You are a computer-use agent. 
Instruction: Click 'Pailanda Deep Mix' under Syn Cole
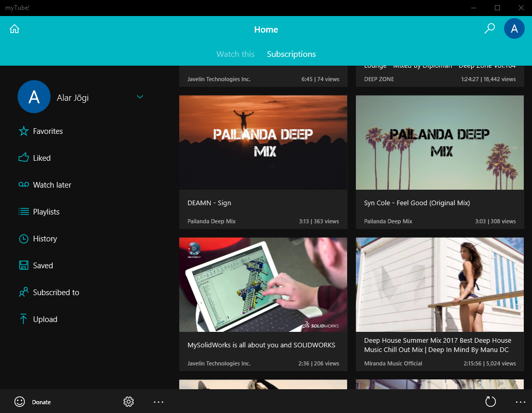[388, 221]
